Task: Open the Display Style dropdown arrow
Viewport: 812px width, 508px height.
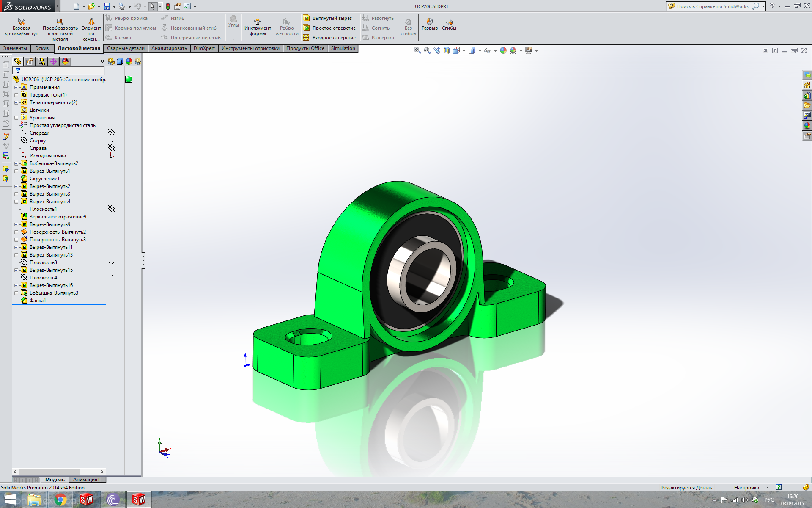Action: 480,51
